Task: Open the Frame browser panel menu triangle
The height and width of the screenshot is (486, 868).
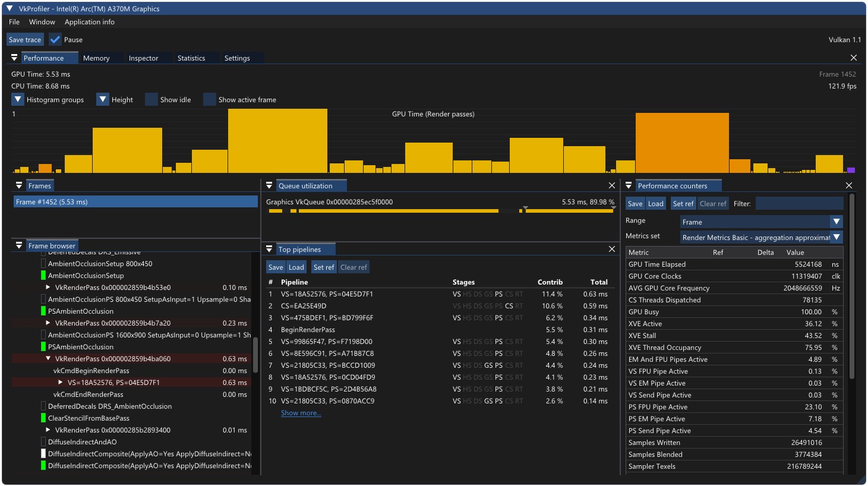Action: (x=19, y=245)
